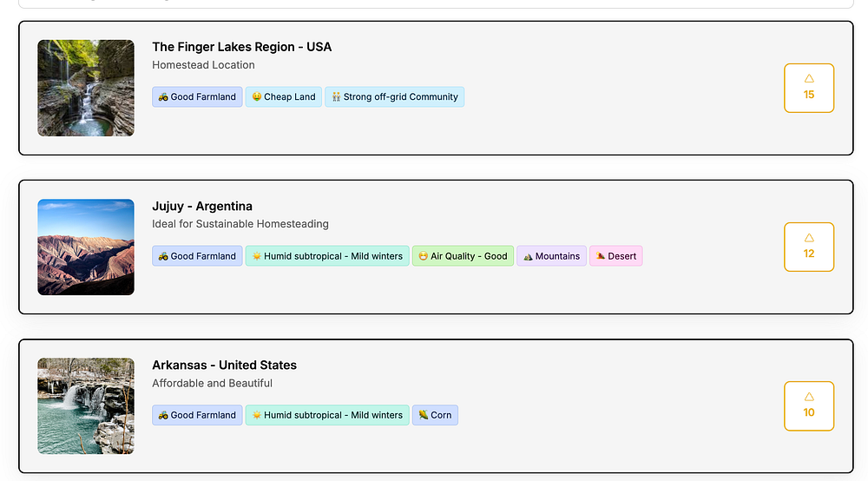
Task: Click the Finger Lakes waterfall thumbnail
Action: (86, 88)
